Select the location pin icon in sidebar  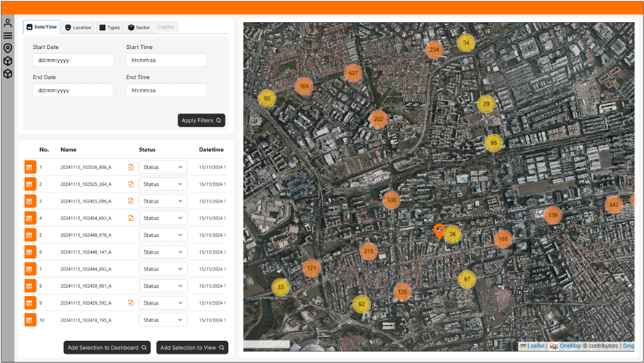click(7, 48)
